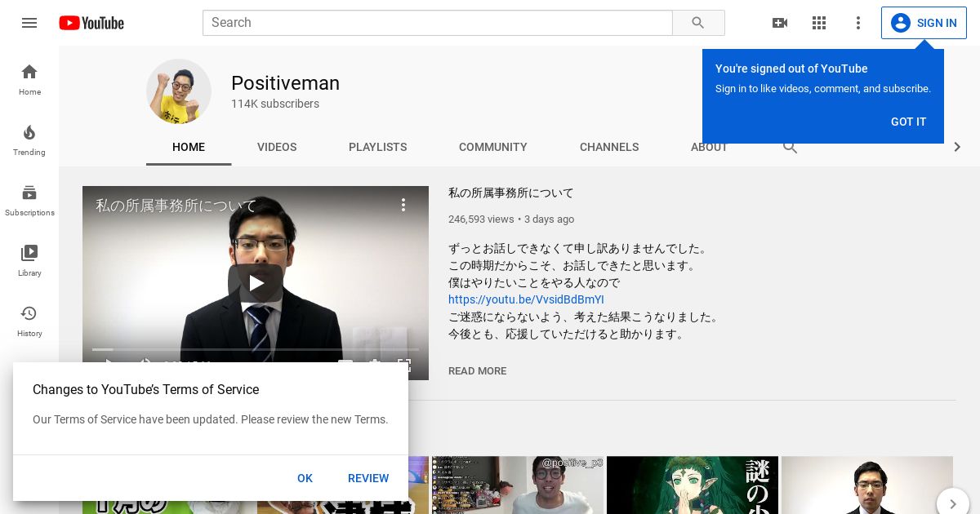Open Library in the left sidebar
This screenshot has height=514, width=980.
29,261
